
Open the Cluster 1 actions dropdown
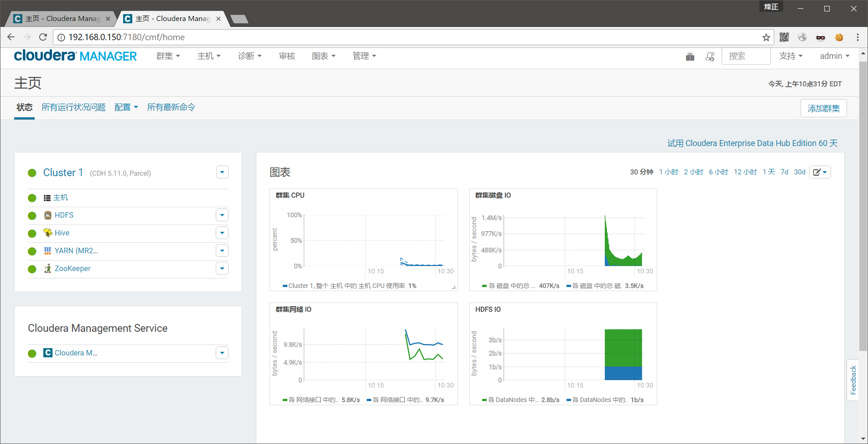[x=222, y=172]
